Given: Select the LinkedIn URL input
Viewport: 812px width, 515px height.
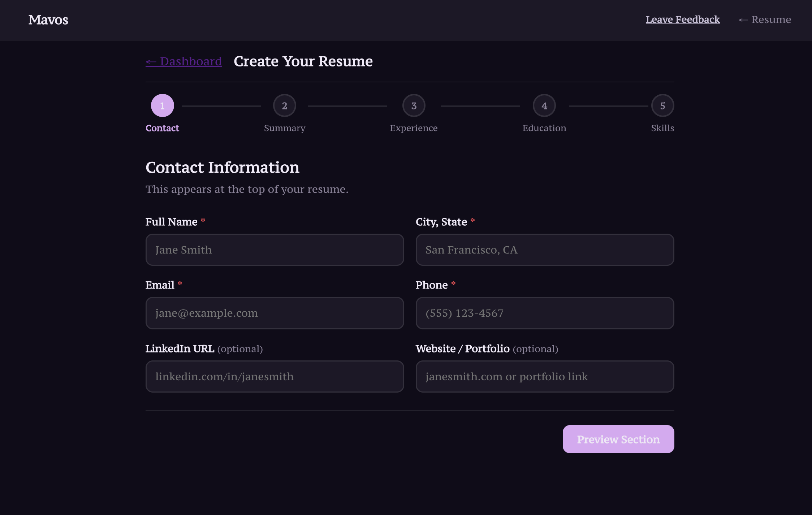Looking at the screenshot, I should coord(275,376).
